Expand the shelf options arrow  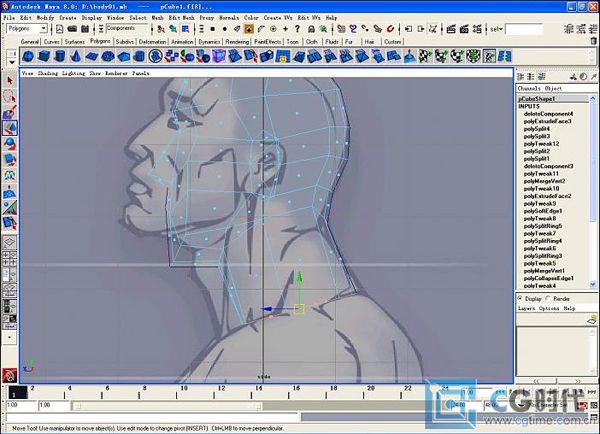[x=12, y=62]
